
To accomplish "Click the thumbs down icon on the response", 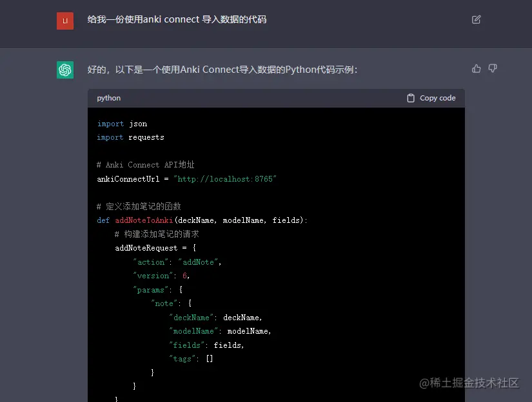I will tap(493, 68).
